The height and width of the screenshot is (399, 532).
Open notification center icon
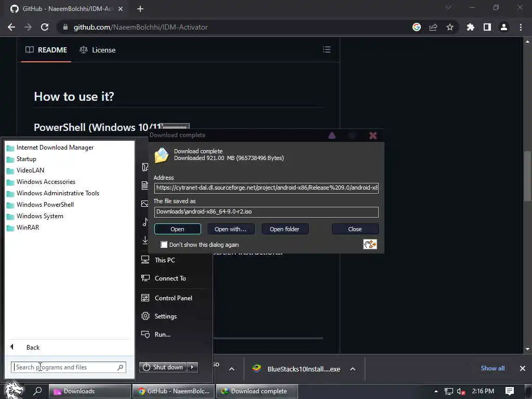click(509, 391)
